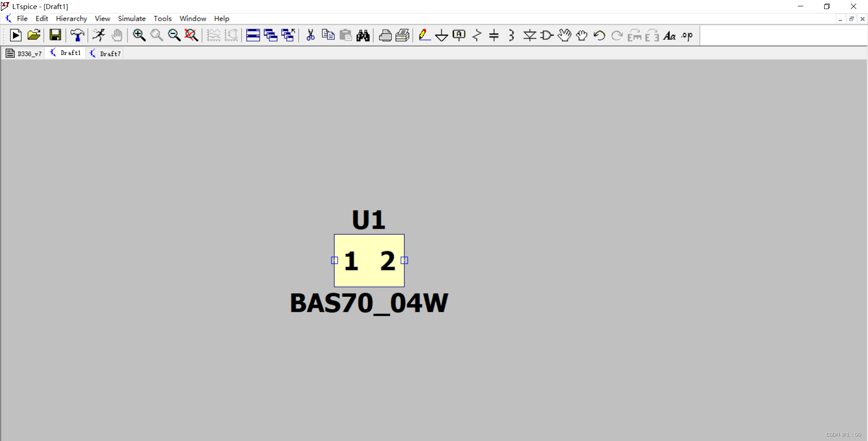This screenshot has width=868, height=441.
Task: Open the Help menu
Action: pos(222,19)
